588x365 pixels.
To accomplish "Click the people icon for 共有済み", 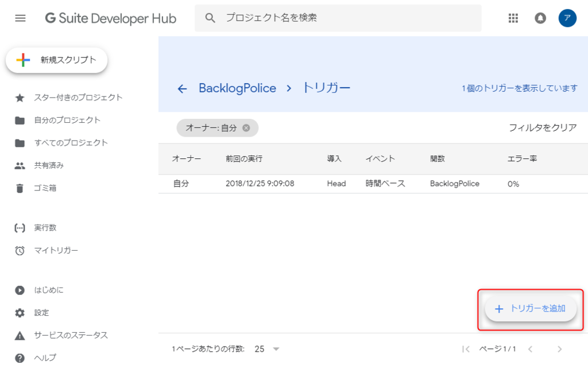I will point(20,166).
